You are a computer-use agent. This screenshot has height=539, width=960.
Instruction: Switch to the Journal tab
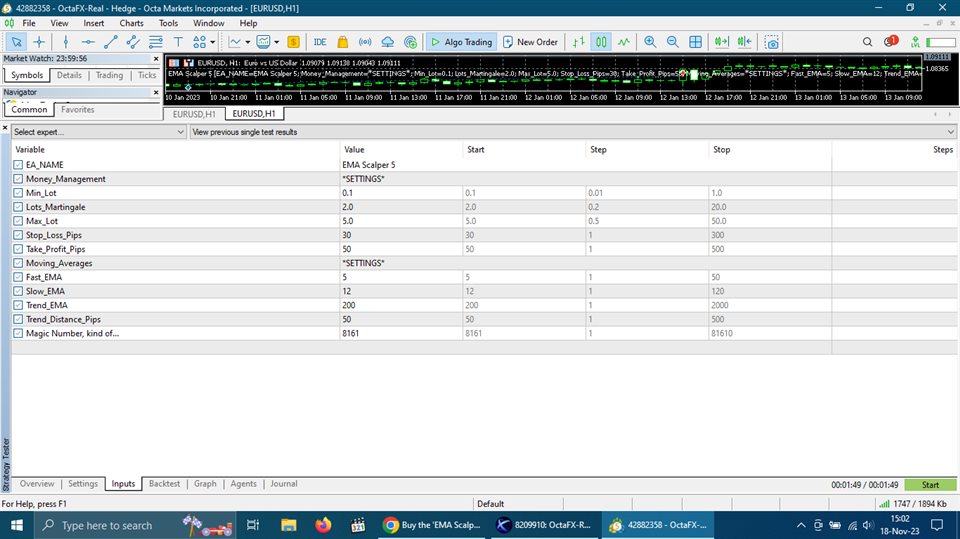tap(283, 484)
